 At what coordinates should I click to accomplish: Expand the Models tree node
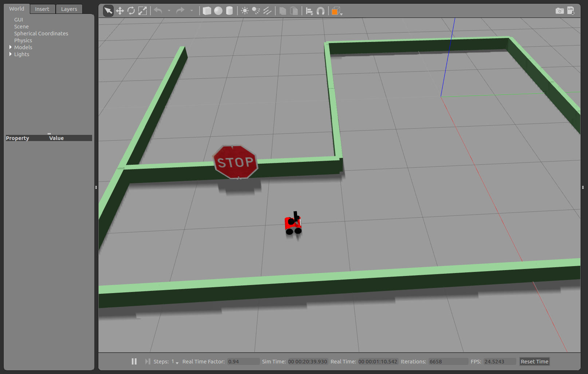pyautogui.click(x=11, y=47)
